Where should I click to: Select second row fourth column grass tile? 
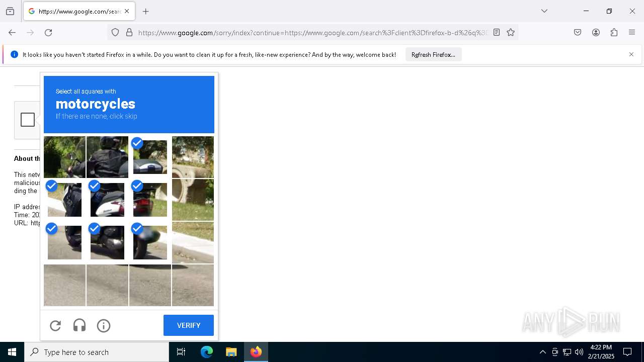tap(193, 200)
